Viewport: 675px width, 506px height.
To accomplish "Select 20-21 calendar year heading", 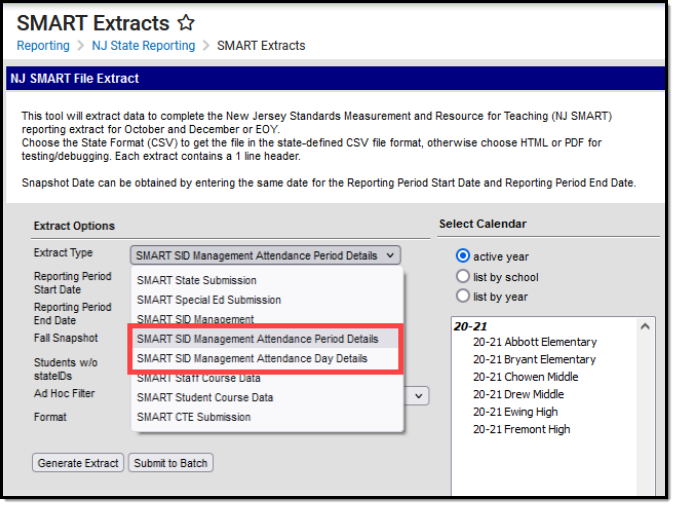I will [x=470, y=326].
